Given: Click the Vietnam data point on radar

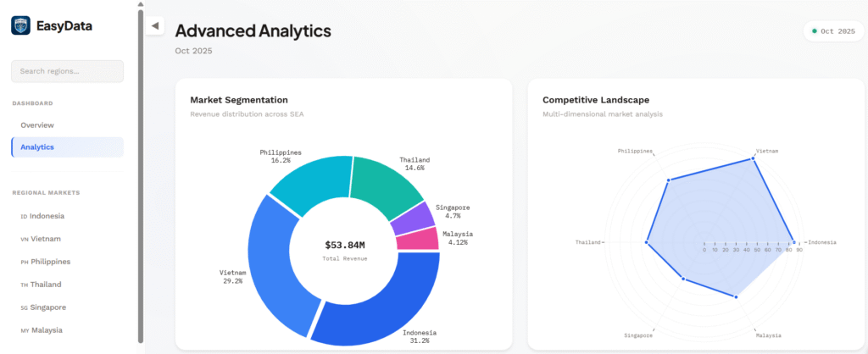Looking at the screenshot, I should click(753, 158).
